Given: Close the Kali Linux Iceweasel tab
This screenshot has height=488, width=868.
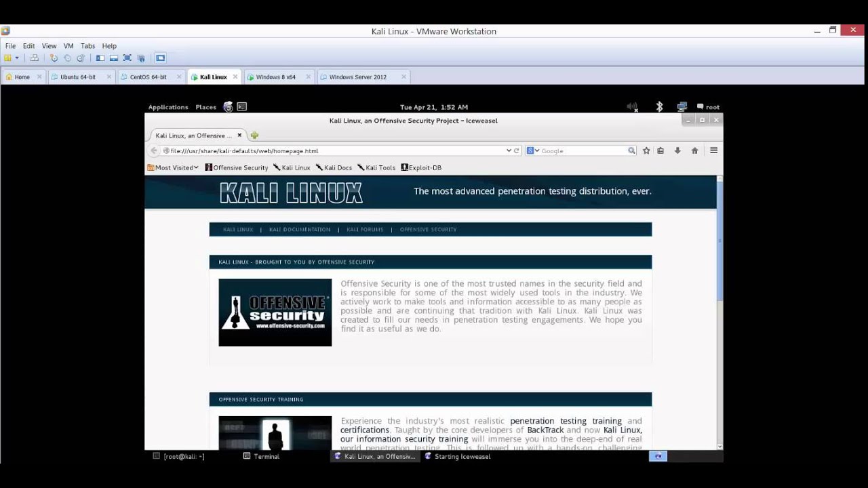Looking at the screenshot, I should (x=239, y=136).
